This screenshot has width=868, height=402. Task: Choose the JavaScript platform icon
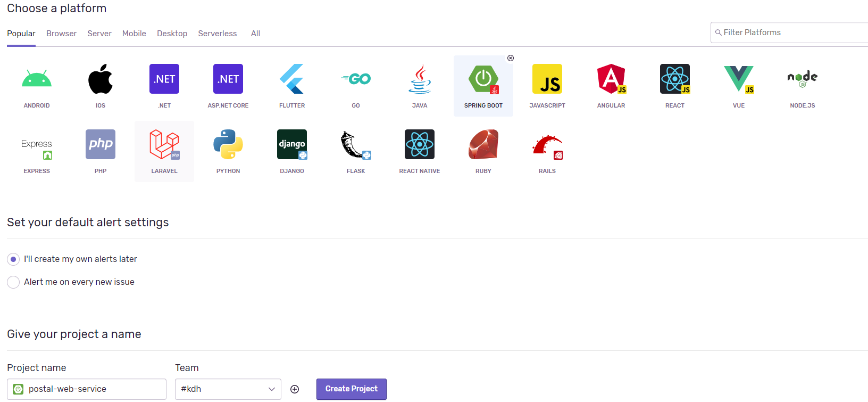coord(547,79)
